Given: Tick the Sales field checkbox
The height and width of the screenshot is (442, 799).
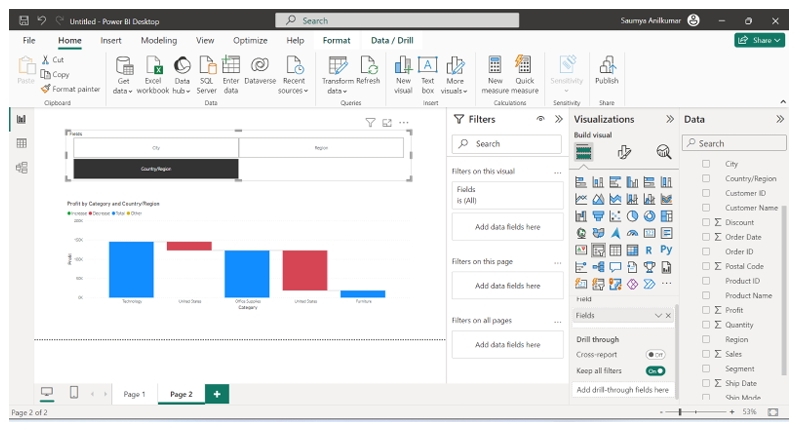Looking at the screenshot, I should [x=706, y=354].
